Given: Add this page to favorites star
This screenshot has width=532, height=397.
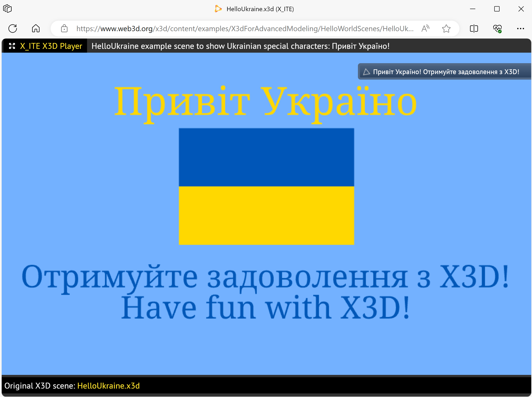Looking at the screenshot, I should tap(446, 29).
